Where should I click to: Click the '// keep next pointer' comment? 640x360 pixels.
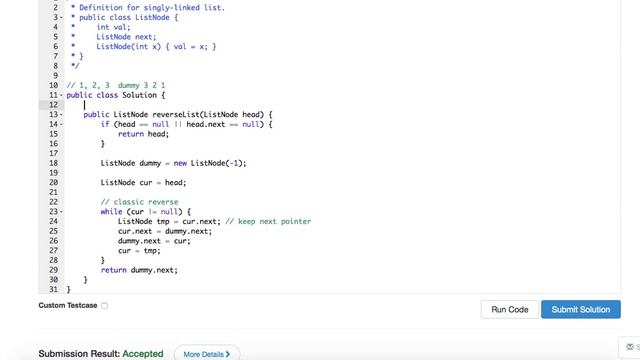point(268,222)
